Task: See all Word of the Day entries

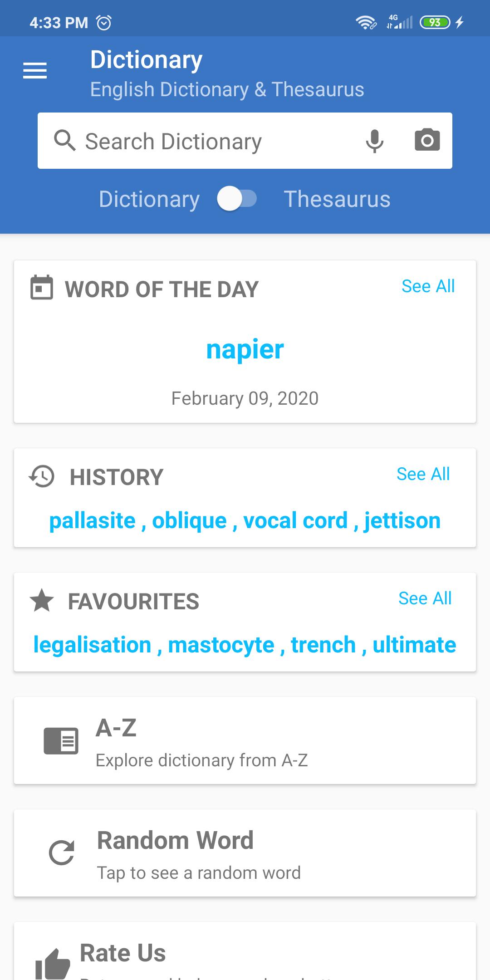Action: [x=428, y=286]
